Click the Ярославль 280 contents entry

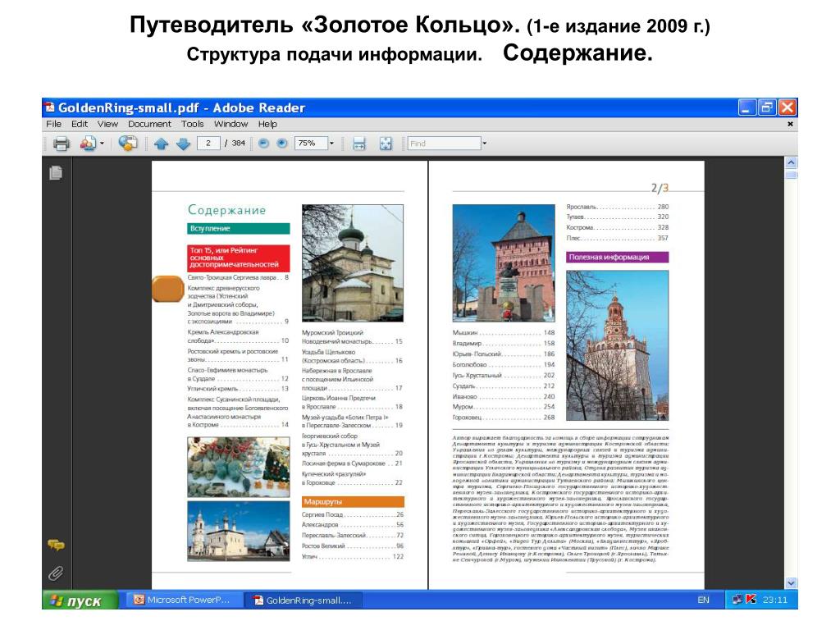coord(617,207)
